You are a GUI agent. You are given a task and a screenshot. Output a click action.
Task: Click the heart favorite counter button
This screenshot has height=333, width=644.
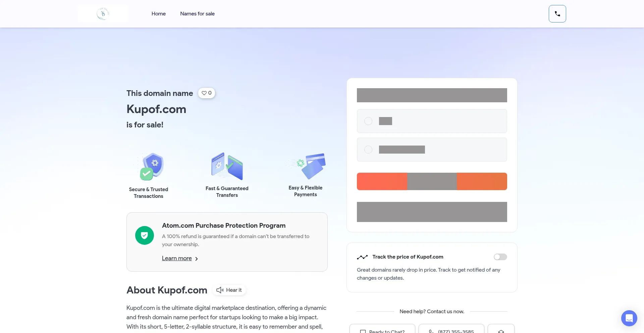coord(207,93)
